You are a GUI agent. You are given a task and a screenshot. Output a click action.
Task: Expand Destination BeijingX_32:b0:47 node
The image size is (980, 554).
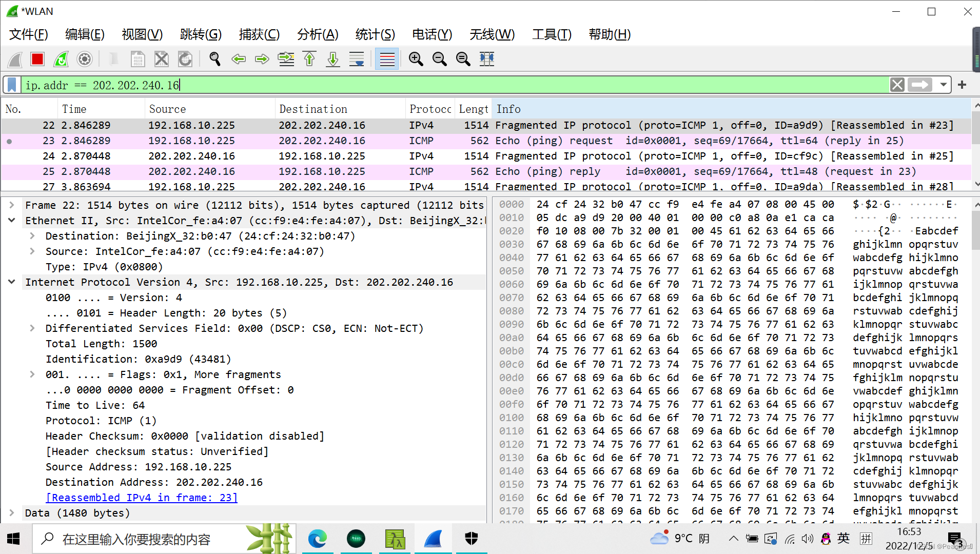[x=32, y=236]
